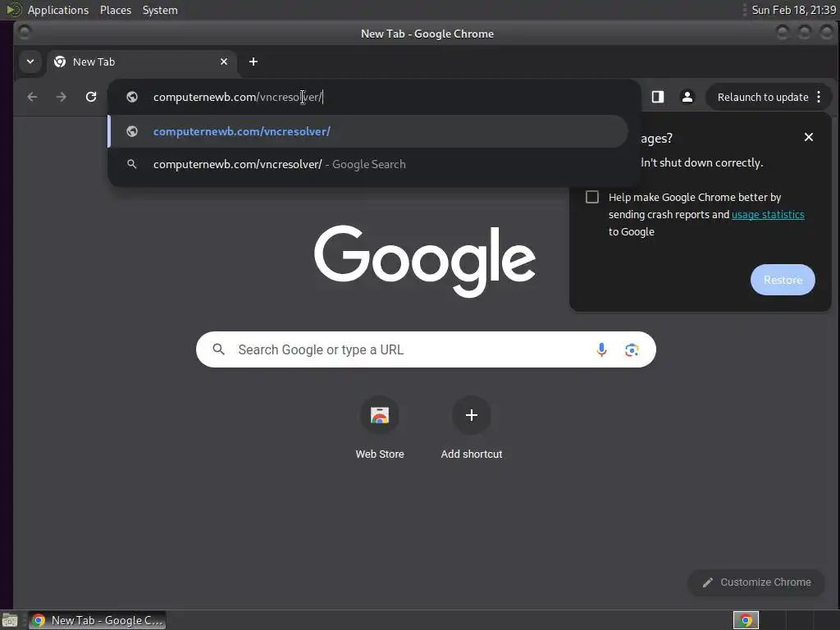Click the browser back arrow

coord(32,97)
